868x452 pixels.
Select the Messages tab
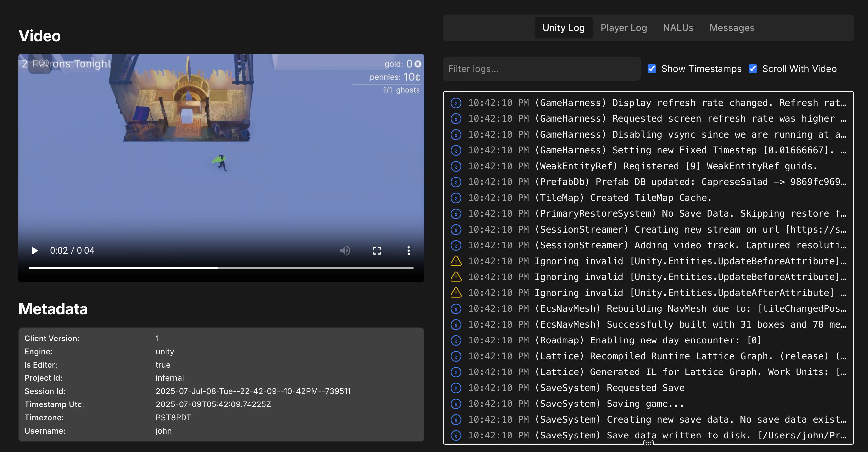(732, 28)
